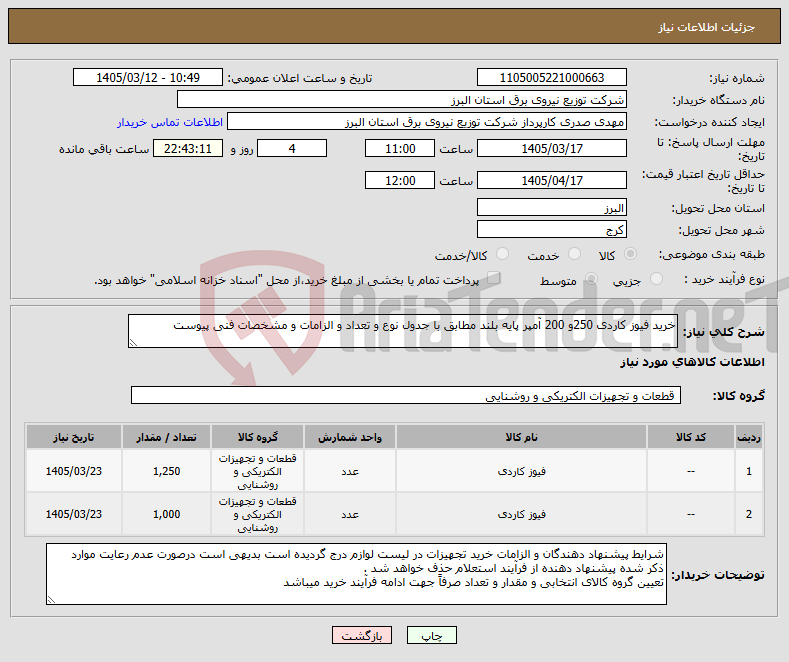Click row 1 unit cell عدد
The width and height of the screenshot is (789, 662).
click(350, 471)
